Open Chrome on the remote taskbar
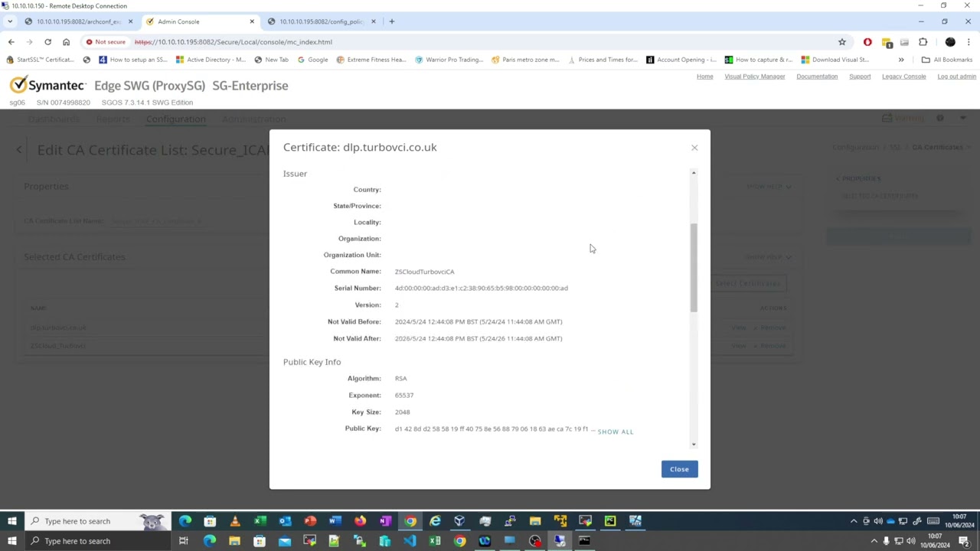The image size is (980, 551). pyautogui.click(x=410, y=521)
